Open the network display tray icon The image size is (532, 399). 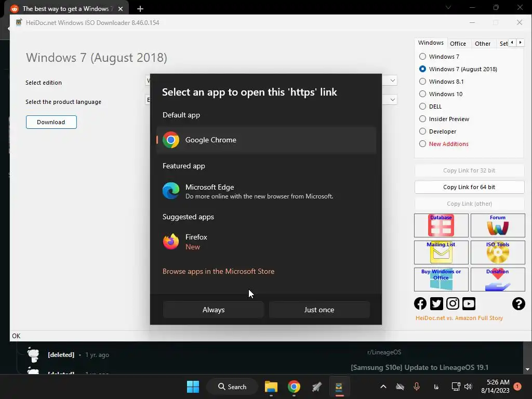tap(456, 387)
